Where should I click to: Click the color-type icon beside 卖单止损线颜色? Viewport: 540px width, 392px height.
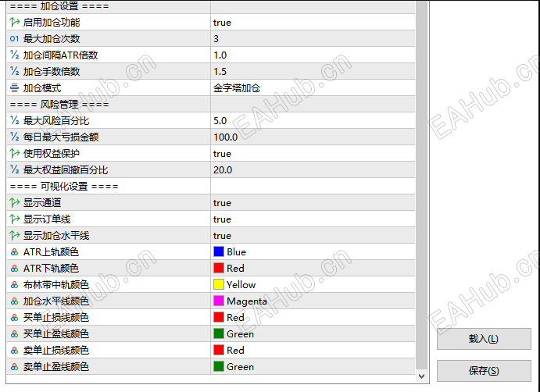[x=15, y=350]
